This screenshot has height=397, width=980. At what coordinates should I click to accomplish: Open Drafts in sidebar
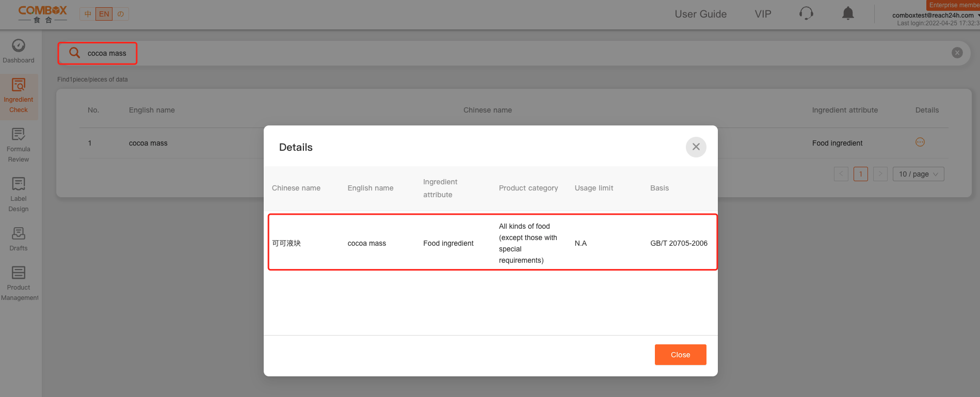pyautogui.click(x=19, y=240)
